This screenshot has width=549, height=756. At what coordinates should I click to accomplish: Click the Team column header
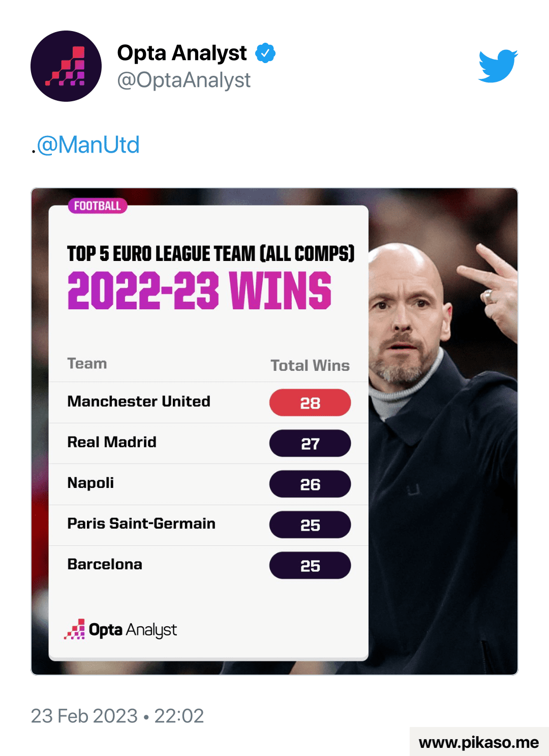click(x=87, y=364)
